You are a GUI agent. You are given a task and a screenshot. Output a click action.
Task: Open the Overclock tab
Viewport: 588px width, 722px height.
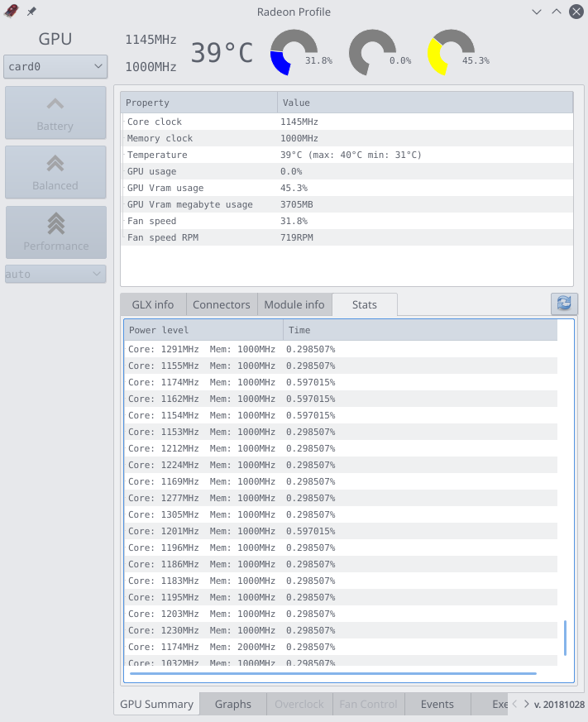(x=299, y=704)
